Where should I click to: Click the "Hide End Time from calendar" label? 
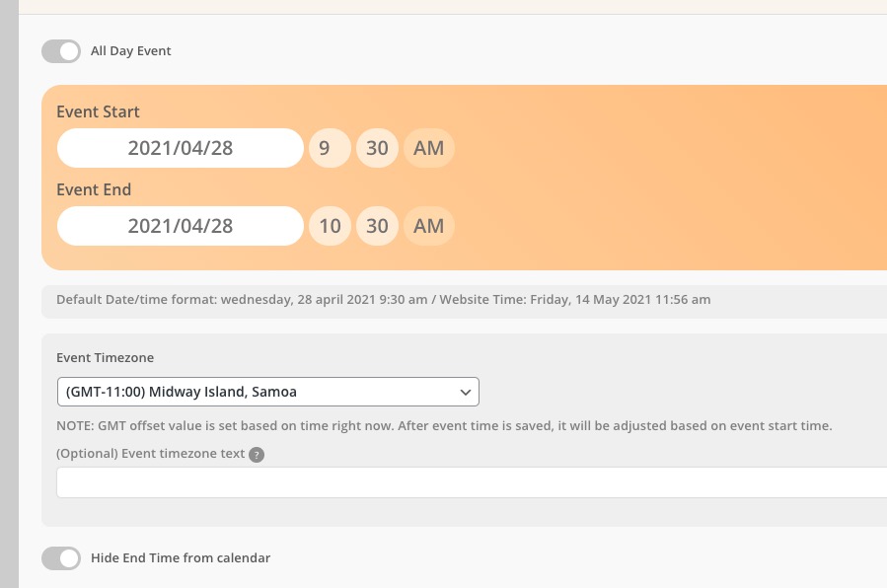tap(181, 558)
